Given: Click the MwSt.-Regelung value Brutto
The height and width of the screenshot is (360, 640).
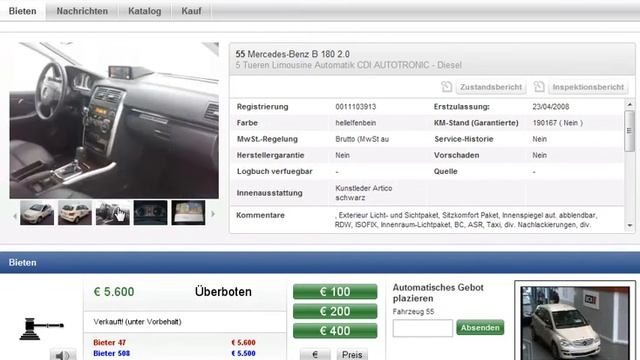Looking at the screenshot, I should click(362, 139).
